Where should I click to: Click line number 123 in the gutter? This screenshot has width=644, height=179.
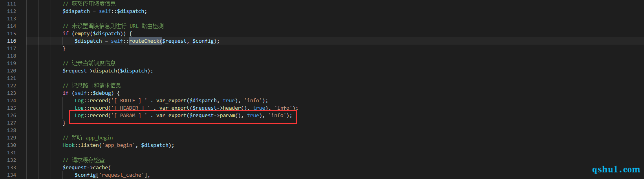tap(12, 93)
